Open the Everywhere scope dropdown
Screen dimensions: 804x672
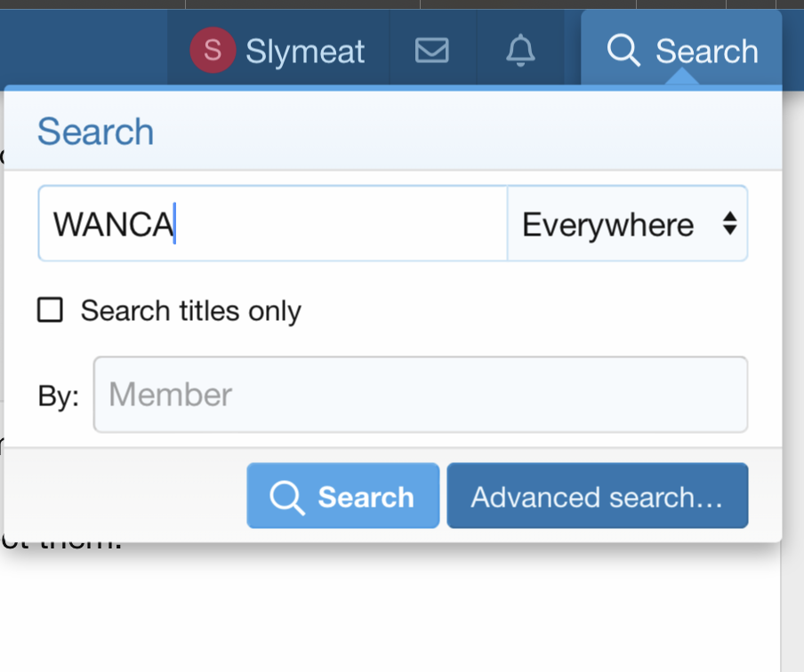click(x=627, y=223)
